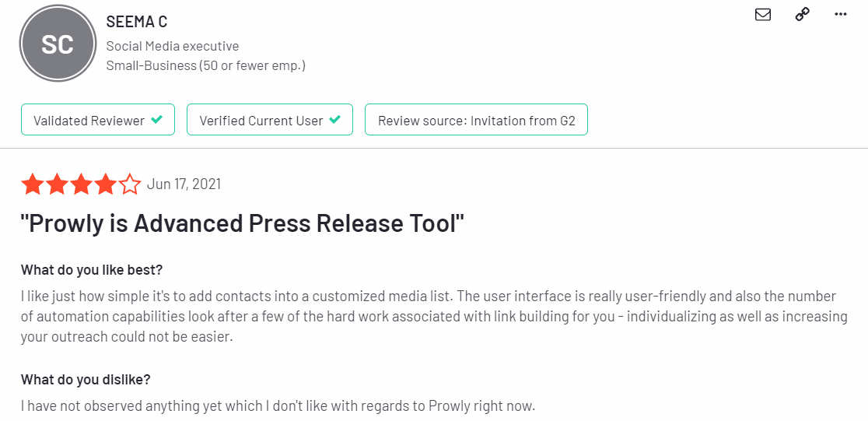Copy review link via chain icon
868x421 pixels.
pyautogui.click(x=802, y=15)
